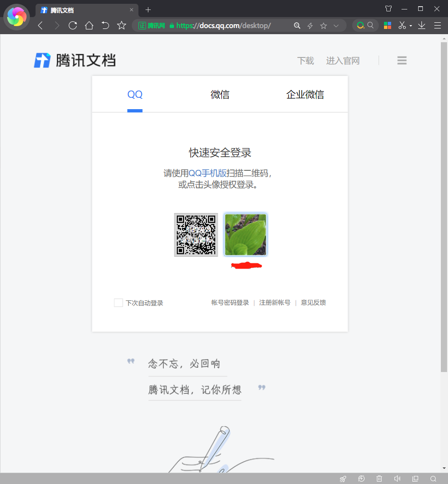Click the speaker mute icon in status bar
Image resolution: width=448 pixels, height=484 pixels.
[x=397, y=479]
